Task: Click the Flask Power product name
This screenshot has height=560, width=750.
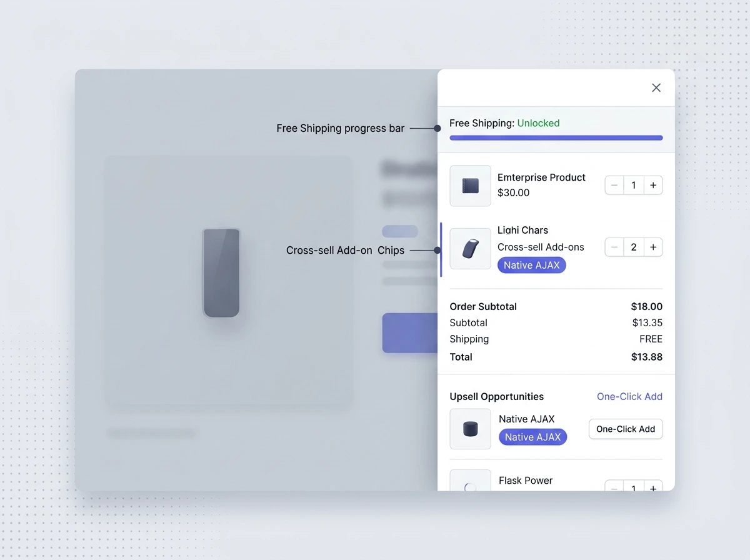Action: pos(526,481)
